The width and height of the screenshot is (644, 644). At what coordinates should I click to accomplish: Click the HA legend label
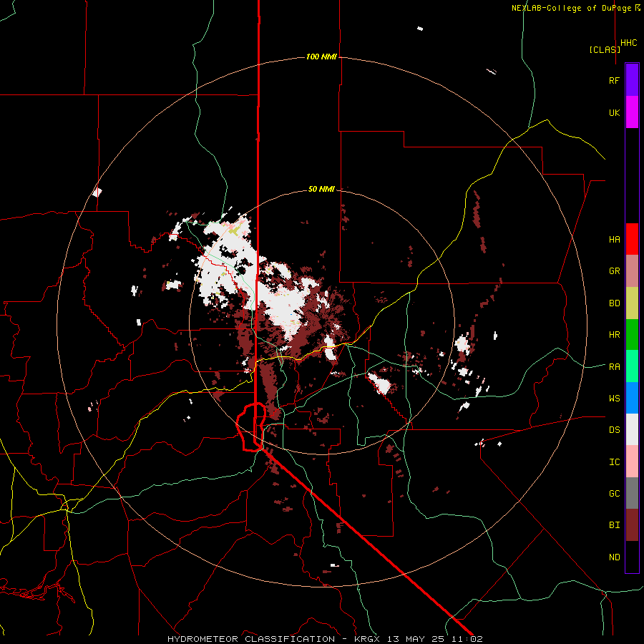click(614, 240)
